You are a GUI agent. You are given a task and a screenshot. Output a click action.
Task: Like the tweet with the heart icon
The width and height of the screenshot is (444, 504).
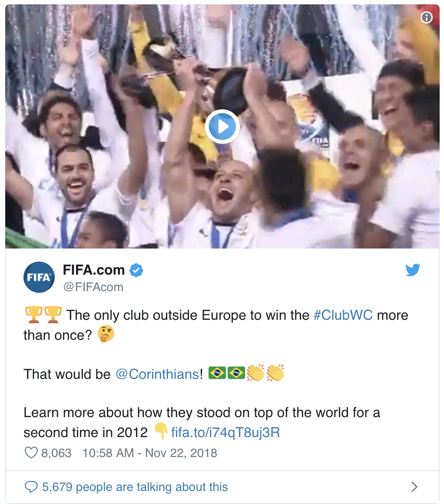pyautogui.click(x=31, y=453)
